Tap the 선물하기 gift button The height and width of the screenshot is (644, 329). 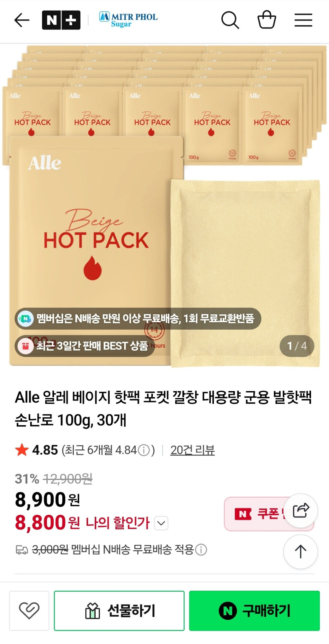pyautogui.click(x=119, y=611)
